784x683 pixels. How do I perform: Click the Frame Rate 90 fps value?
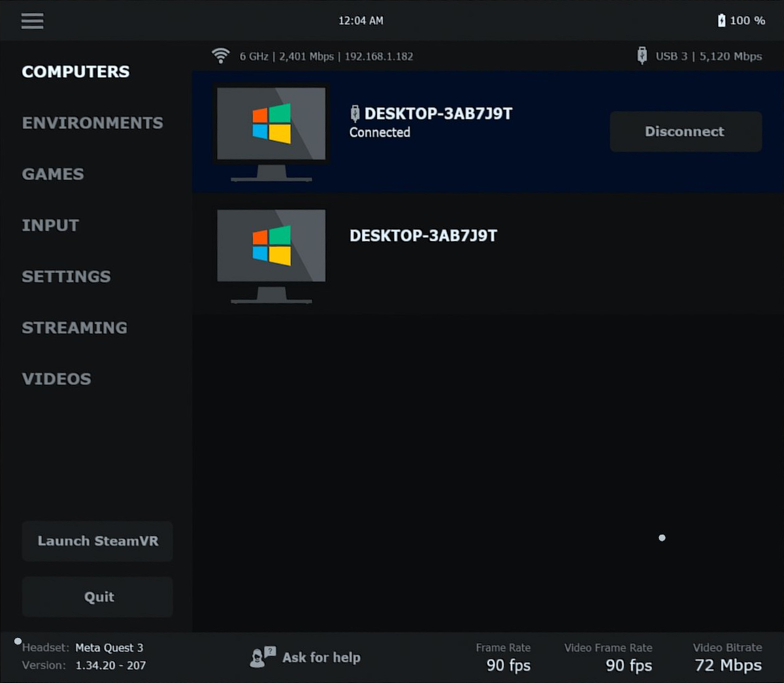pos(508,665)
